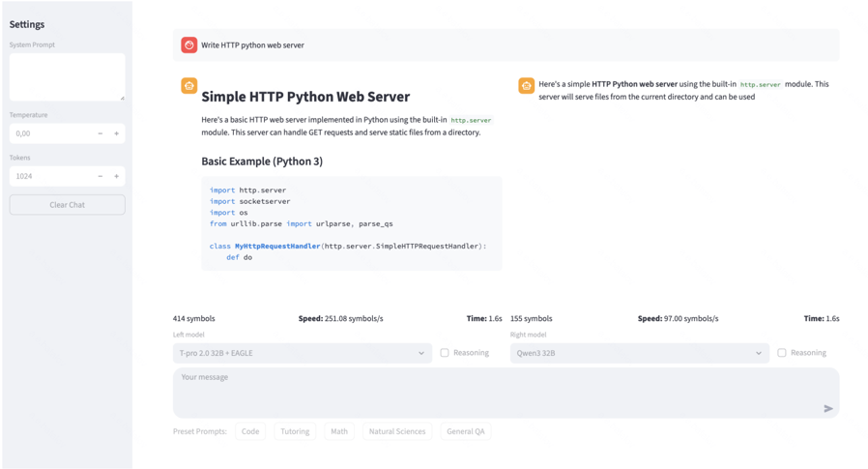The width and height of the screenshot is (868, 469).
Task: Click the right response bot avatar icon
Action: coord(527,86)
